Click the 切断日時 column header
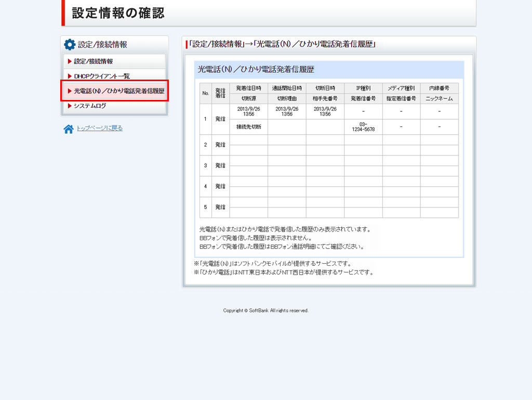This screenshot has width=532, height=400. (x=325, y=88)
